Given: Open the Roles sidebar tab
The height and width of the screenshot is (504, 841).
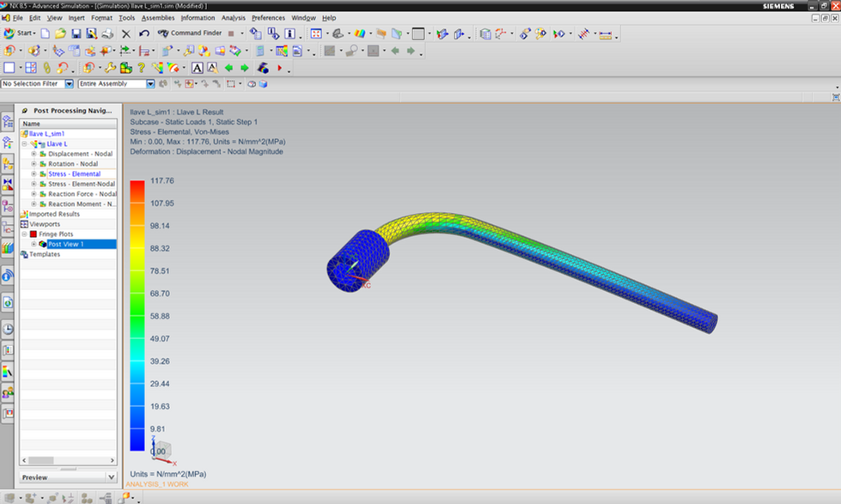Looking at the screenshot, I should tap(8, 393).
